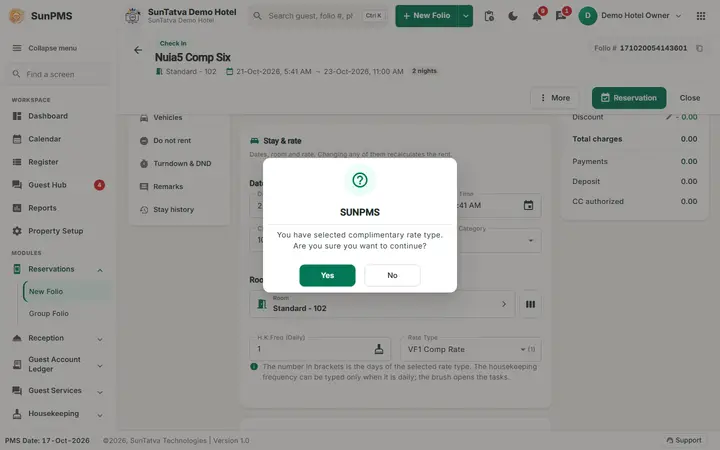Click the Stay & rate bed icon

pyautogui.click(x=254, y=141)
